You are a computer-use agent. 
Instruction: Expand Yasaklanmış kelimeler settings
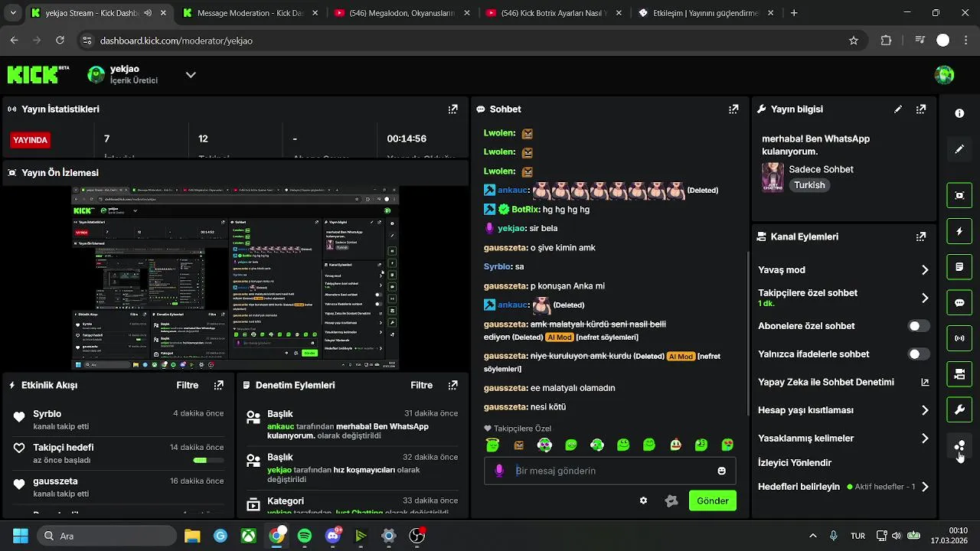click(925, 439)
